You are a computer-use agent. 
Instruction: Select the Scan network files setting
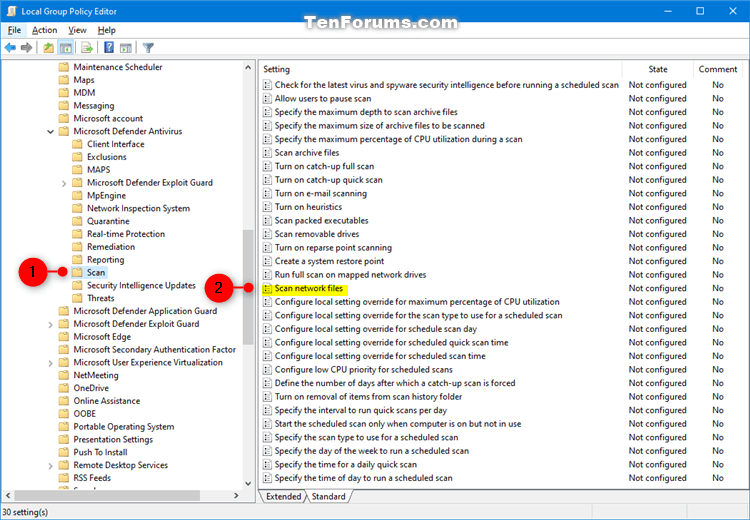(309, 288)
